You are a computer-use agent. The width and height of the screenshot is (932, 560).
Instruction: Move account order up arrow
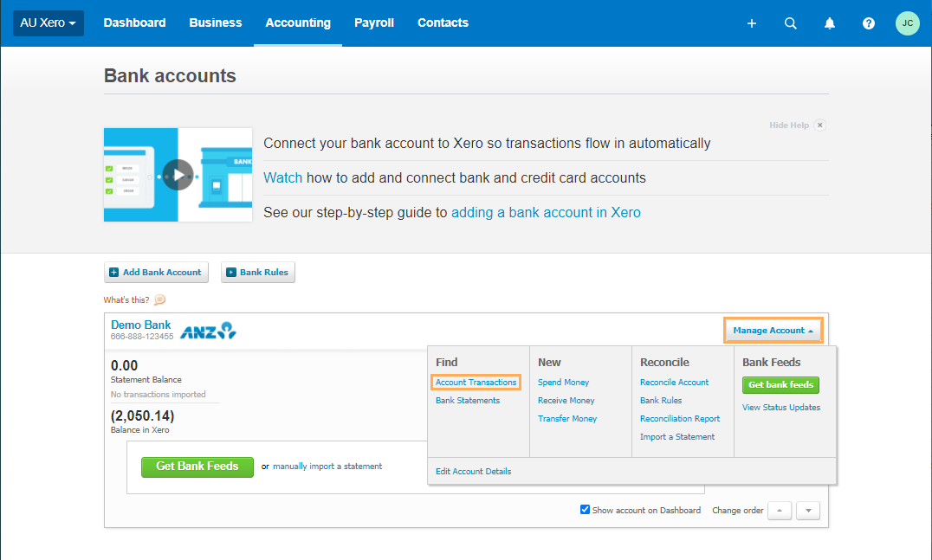point(780,511)
